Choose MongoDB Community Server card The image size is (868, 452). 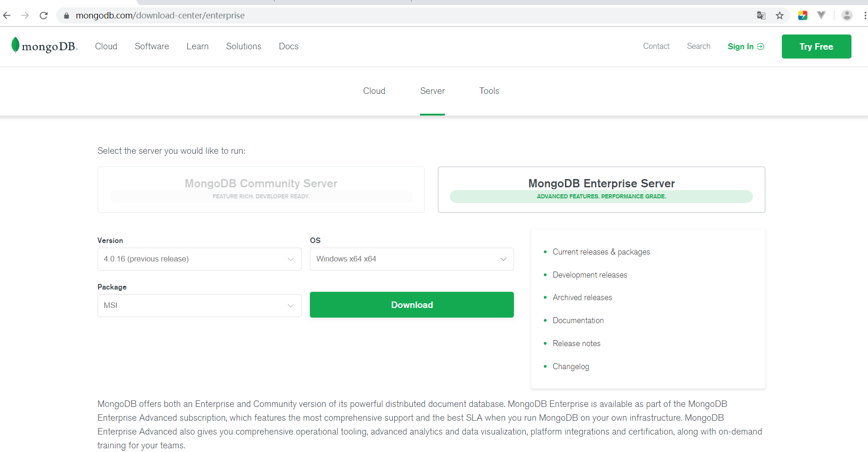[261, 190]
